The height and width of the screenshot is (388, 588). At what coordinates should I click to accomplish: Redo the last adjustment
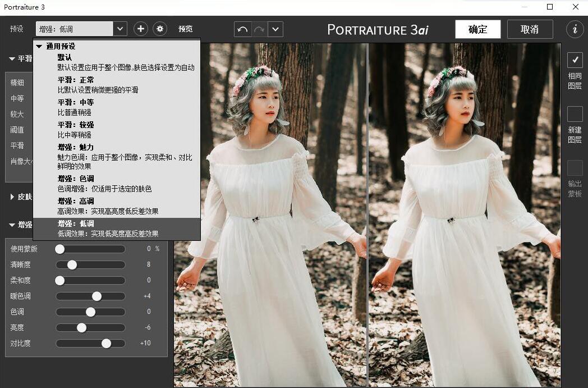point(259,29)
